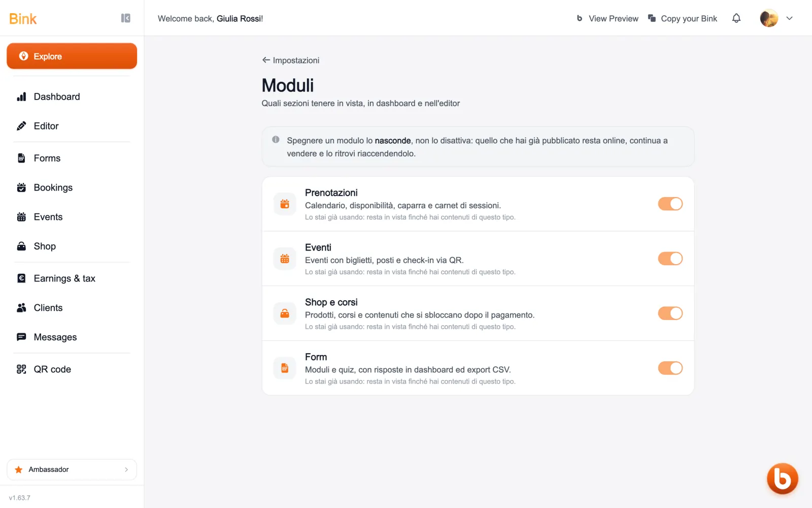Image resolution: width=812 pixels, height=508 pixels.
Task: Click the floating Bink chat bubble
Action: point(782,479)
